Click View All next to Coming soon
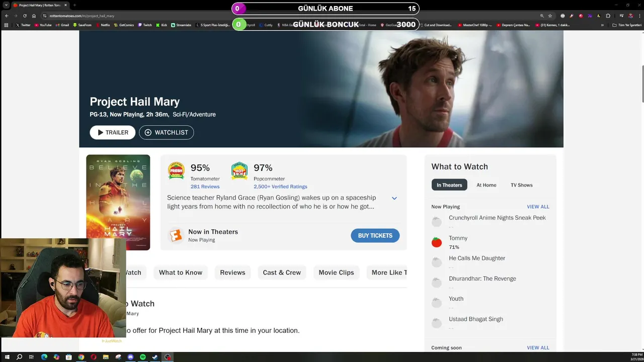644x362 pixels. (538, 347)
